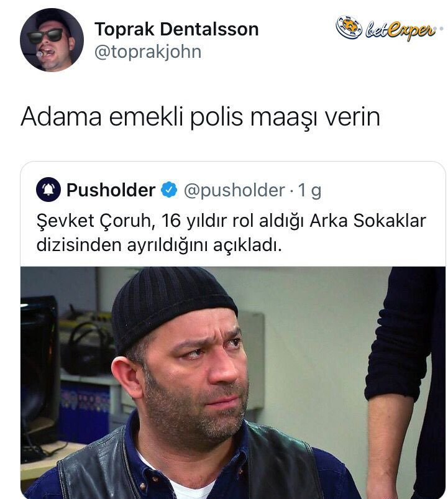The height and width of the screenshot is (499, 448).
Task: Open the 1 g timestamp on the quoted tweet
Action: [x=309, y=190]
